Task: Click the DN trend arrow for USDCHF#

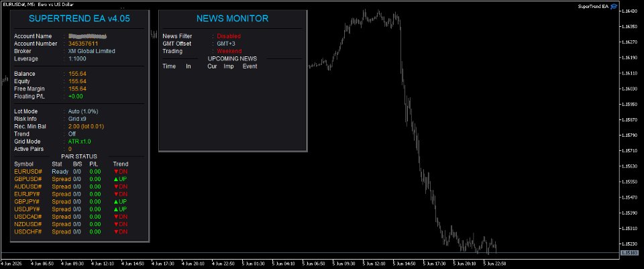Action: pyautogui.click(x=120, y=231)
